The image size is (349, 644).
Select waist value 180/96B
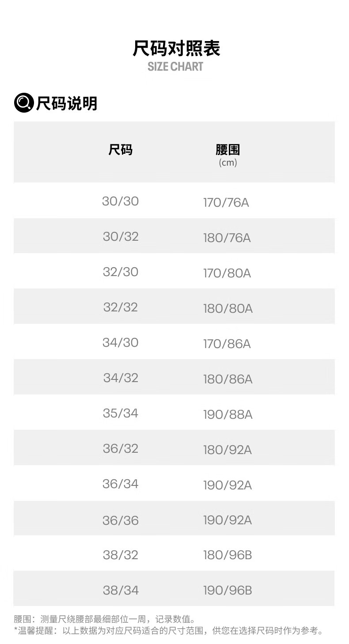coord(228,555)
